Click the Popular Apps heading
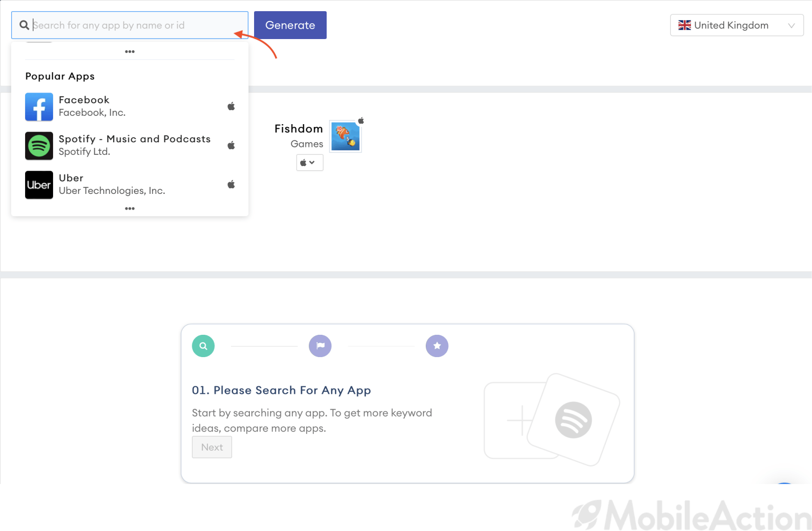 coord(60,76)
